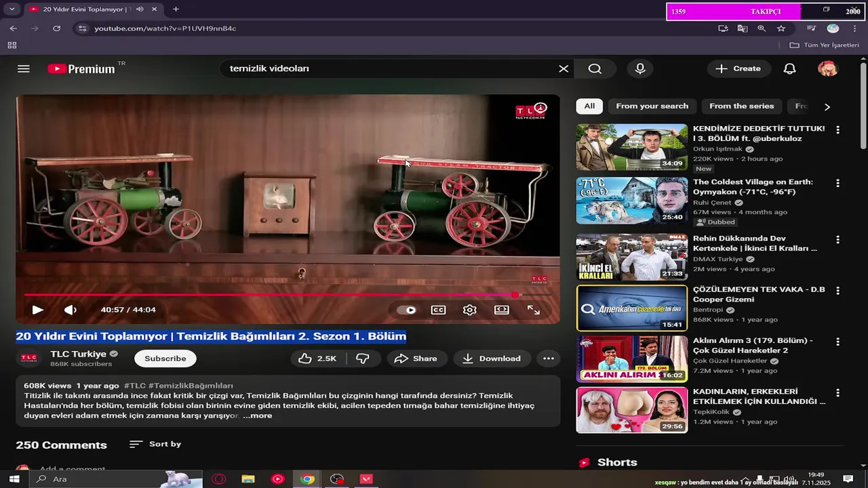Toggle closed captions CC button
The height and width of the screenshot is (488, 868).
[x=439, y=310]
